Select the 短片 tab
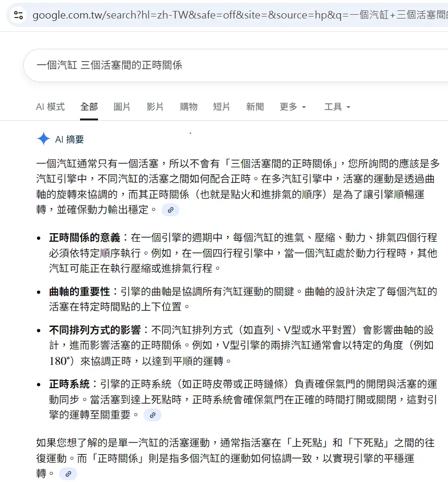This screenshot has width=448, height=482. click(x=222, y=107)
